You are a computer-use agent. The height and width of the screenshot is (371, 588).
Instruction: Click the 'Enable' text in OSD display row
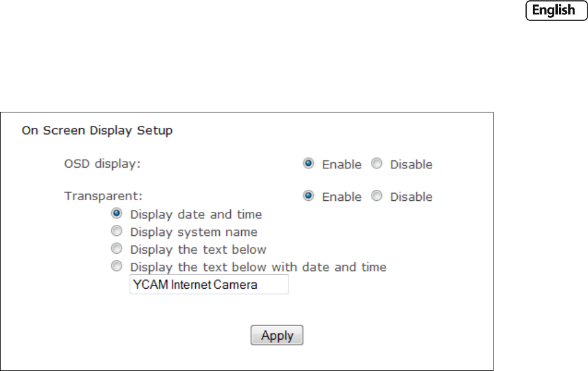click(x=342, y=165)
